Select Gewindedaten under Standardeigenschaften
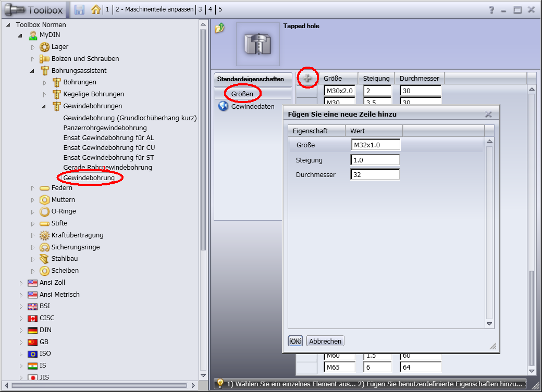This screenshot has width=542, height=392. tap(253, 106)
